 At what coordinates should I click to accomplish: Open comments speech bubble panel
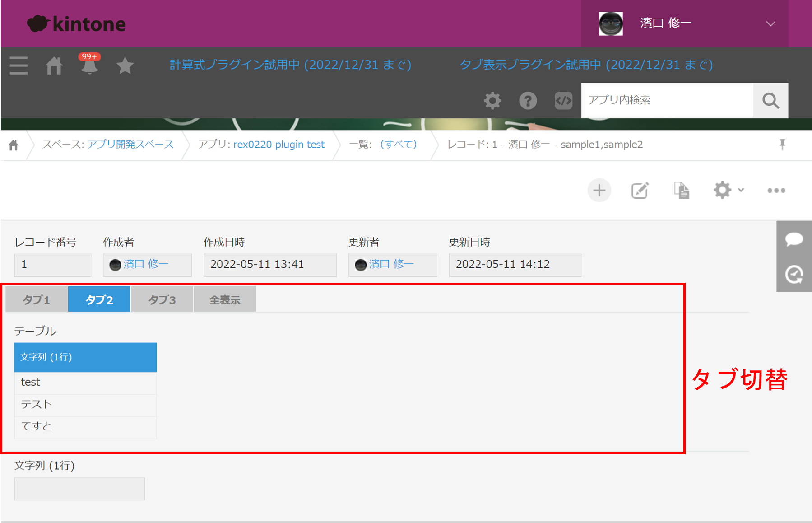(794, 239)
